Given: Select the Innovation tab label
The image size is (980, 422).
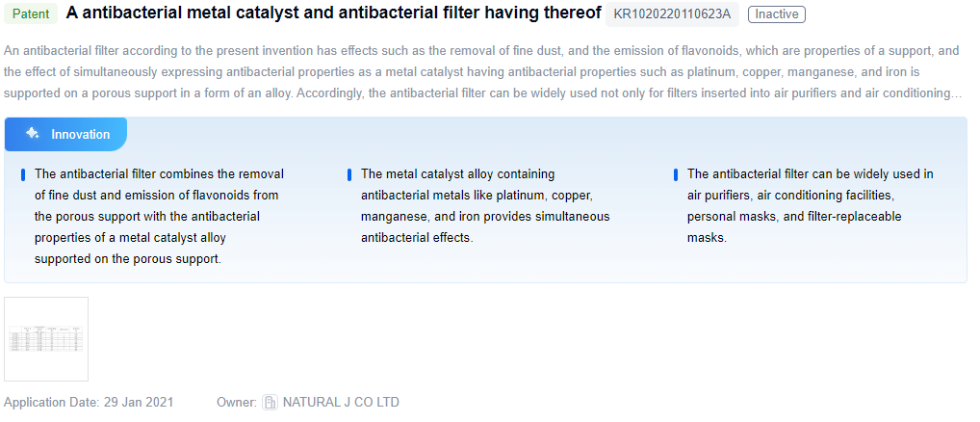Looking at the screenshot, I should coord(81,134).
